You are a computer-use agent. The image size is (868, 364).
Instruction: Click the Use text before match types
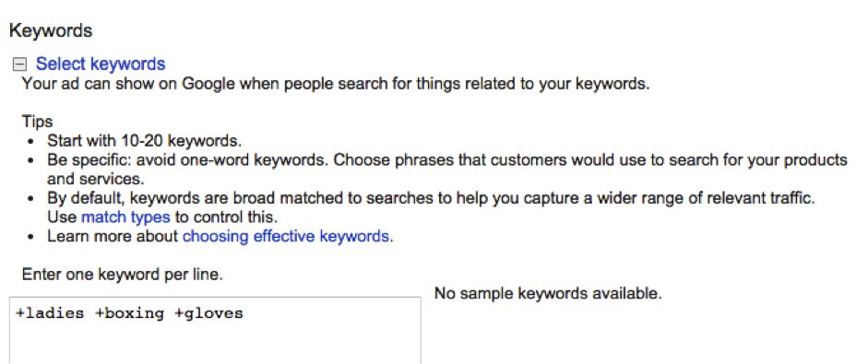62,217
